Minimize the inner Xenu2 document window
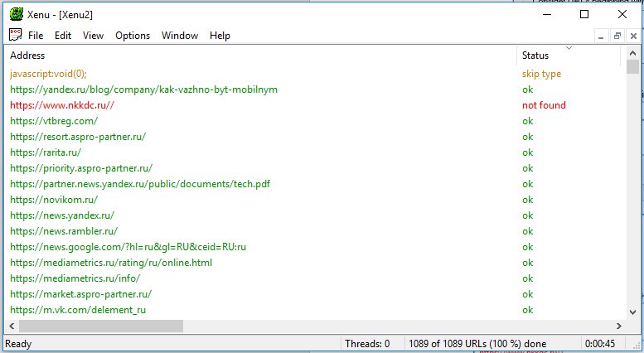 pyautogui.click(x=602, y=36)
